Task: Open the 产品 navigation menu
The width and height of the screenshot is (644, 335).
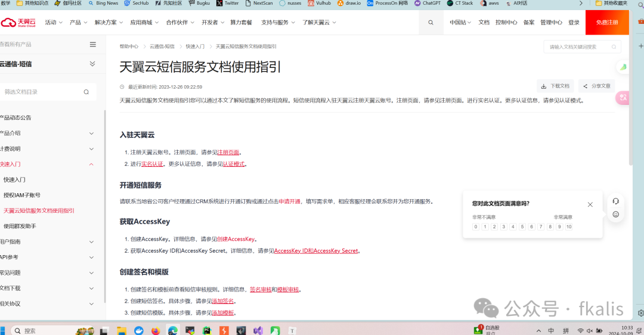Action: (79, 23)
